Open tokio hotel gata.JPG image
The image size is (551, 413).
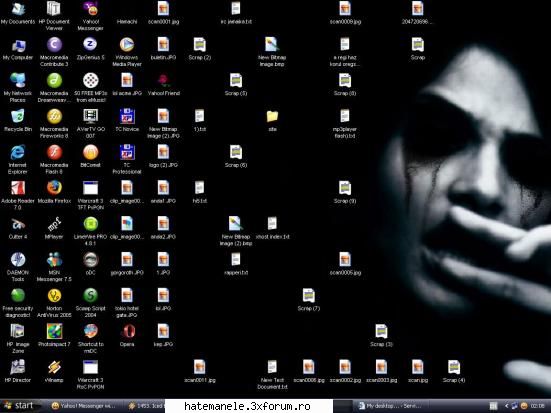tap(127, 303)
